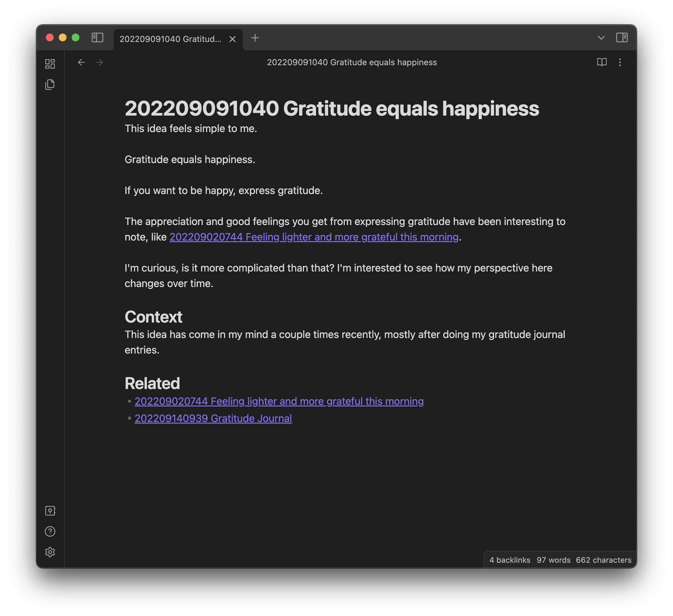Close the Gratitude equals happiness tab
Viewport: 673px width, 616px height.
coord(233,39)
